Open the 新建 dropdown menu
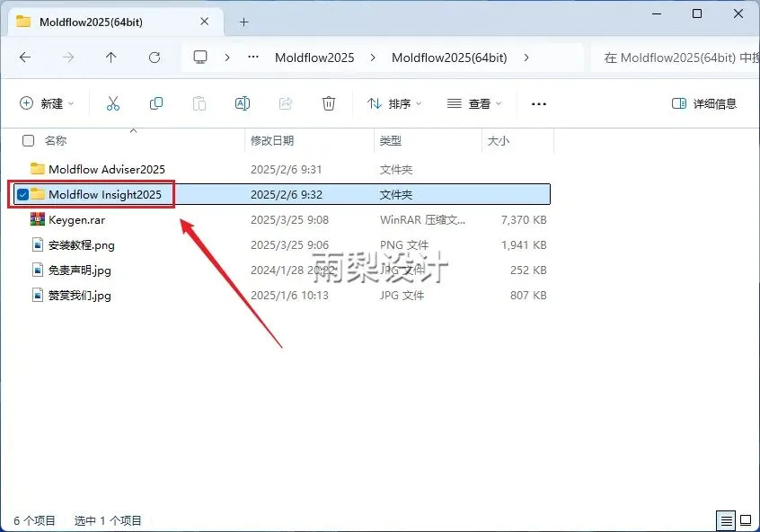 pyautogui.click(x=47, y=103)
